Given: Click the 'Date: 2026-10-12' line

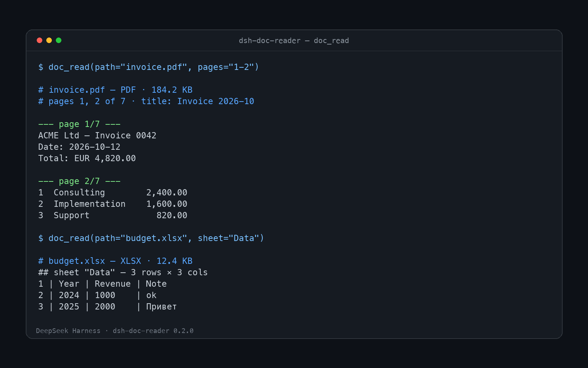Looking at the screenshot, I should point(79,147).
